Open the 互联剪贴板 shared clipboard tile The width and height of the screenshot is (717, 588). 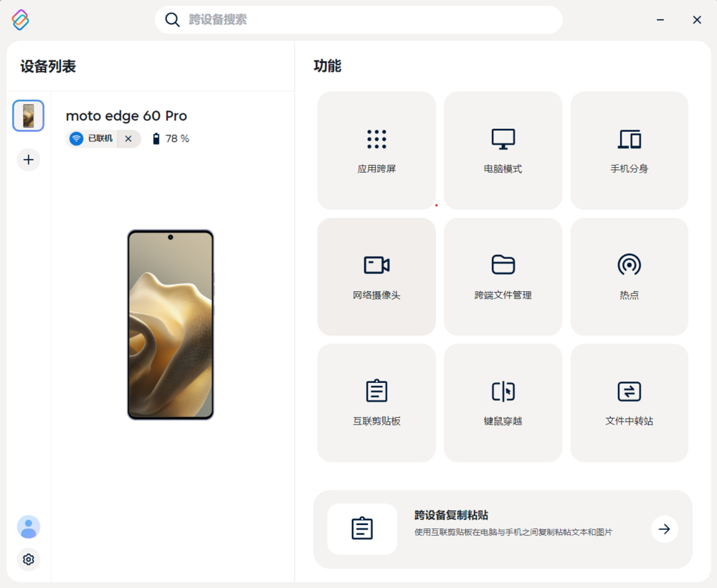point(376,403)
